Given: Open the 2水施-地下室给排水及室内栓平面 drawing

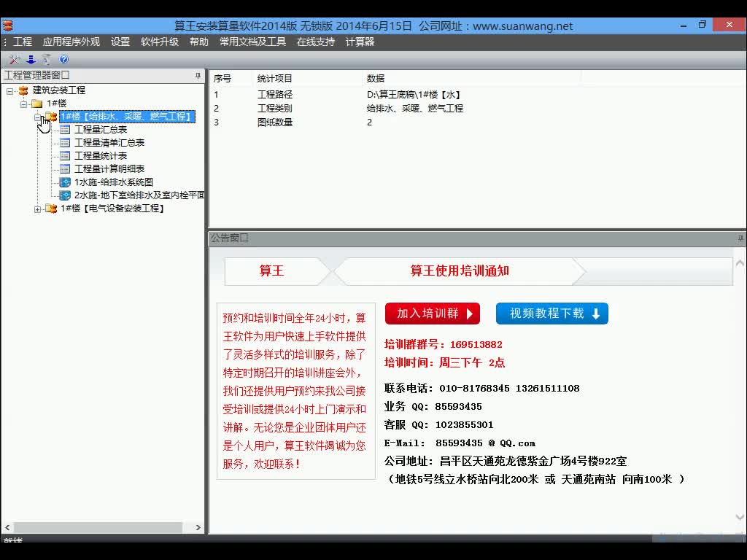Looking at the screenshot, I should point(64,195).
